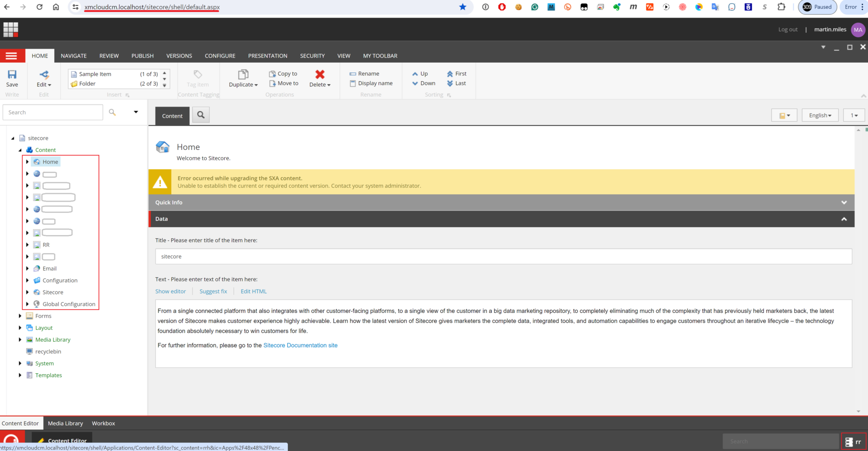Expand the Home tree node
The height and width of the screenshot is (451, 868).
coord(27,161)
